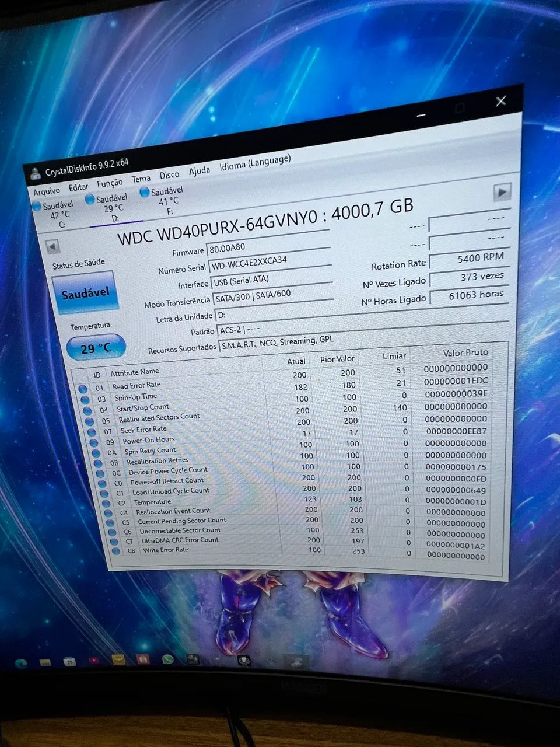
Task: Close the CrystalDiskInfo window
Action: pos(501,102)
